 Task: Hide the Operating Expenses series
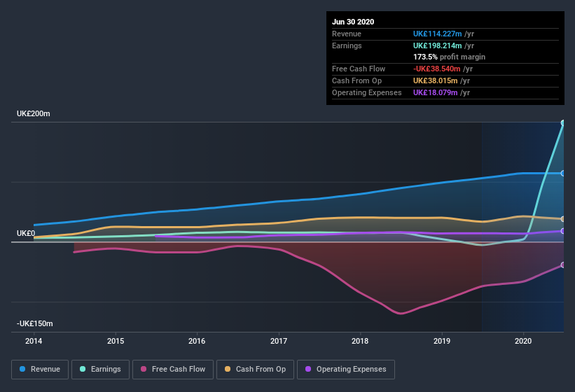click(x=346, y=369)
